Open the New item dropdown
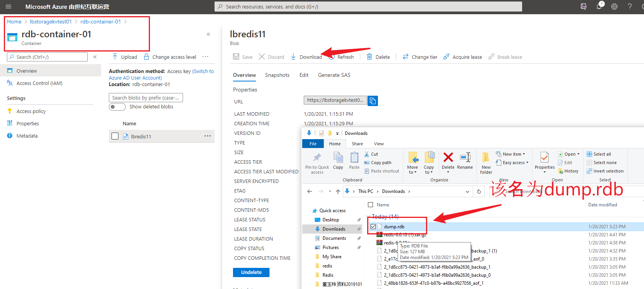The image size is (644, 289). [x=510, y=154]
